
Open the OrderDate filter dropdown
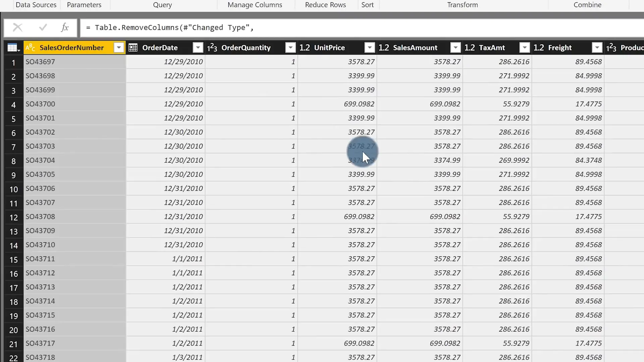coord(198,47)
